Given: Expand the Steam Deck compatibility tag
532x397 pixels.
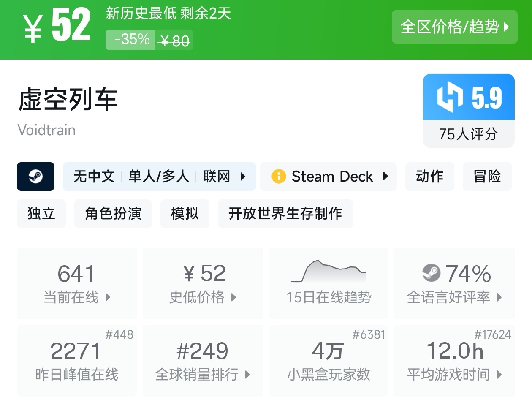Looking at the screenshot, I should [x=328, y=177].
